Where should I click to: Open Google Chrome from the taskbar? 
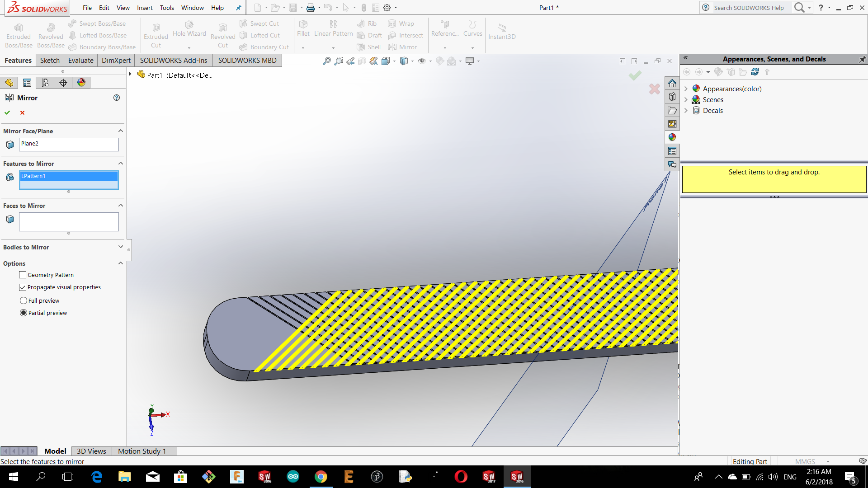pos(321,477)
